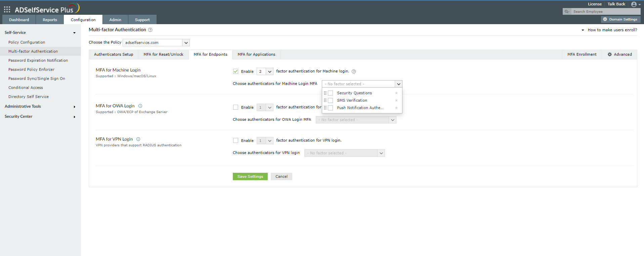Viewport: 644px width, 256px height.
Task: Tick the SMS Verification authenticator checkbox
Action: point(331,100)
